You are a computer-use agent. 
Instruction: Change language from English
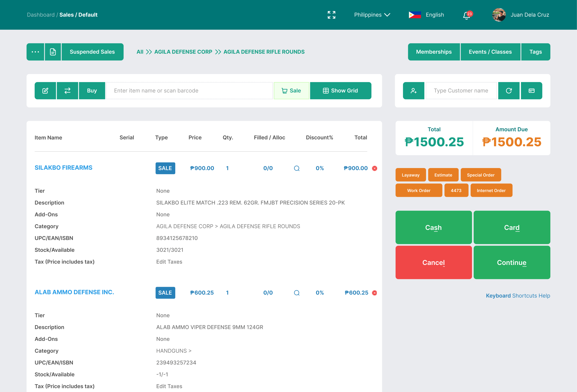pyautogui.click(x=435, y=15)
